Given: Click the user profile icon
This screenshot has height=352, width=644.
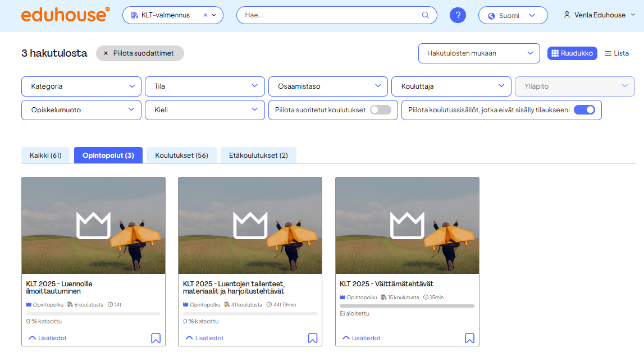Looking at the screenshot, I should click(567, 15).
